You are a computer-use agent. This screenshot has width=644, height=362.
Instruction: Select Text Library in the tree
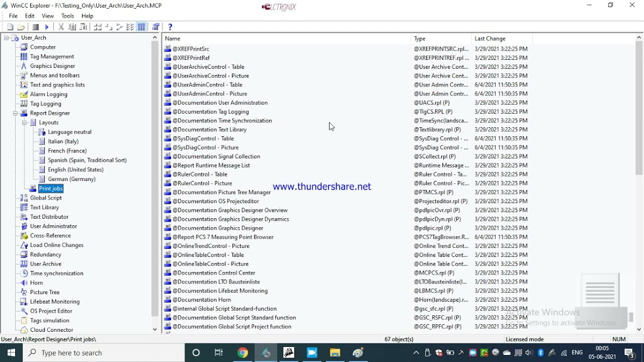[44, 208]
